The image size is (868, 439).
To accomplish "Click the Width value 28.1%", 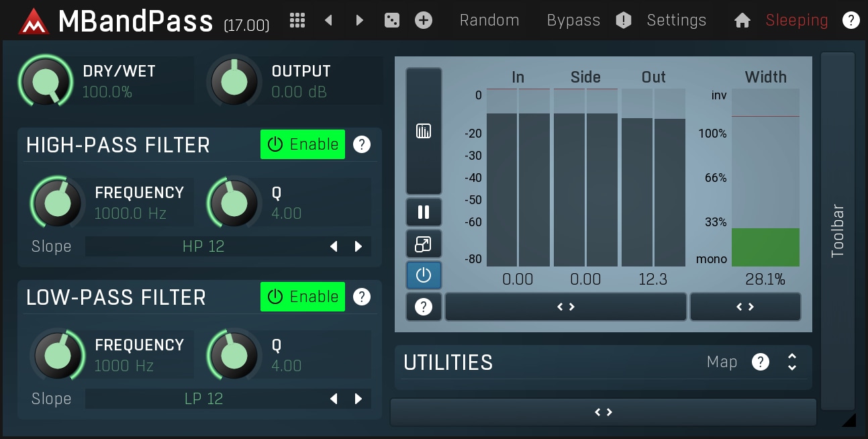I will 765,279.
